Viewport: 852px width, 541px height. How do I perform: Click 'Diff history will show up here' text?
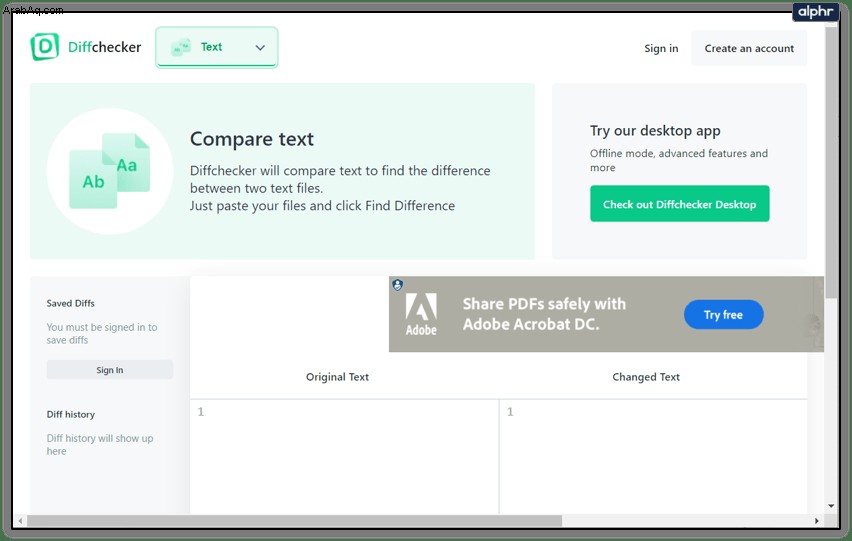pyautogui.click(x=100, y=444)
